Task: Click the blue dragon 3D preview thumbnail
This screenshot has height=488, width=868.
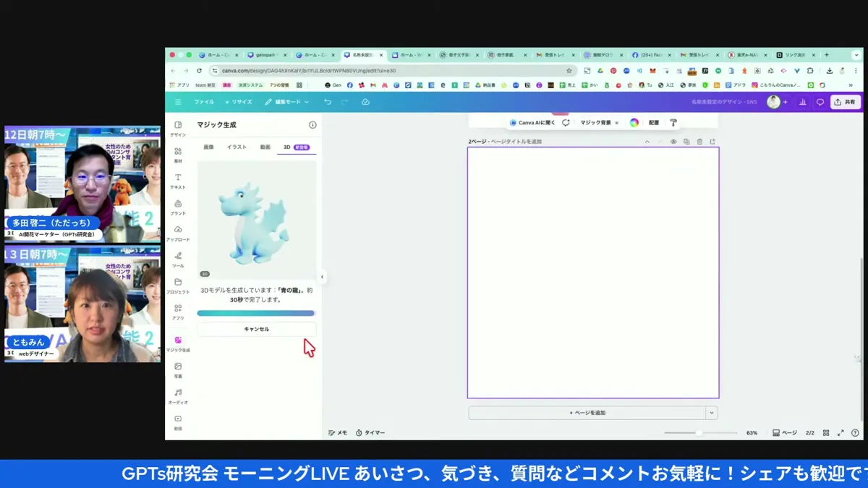Action: [257, 221]
